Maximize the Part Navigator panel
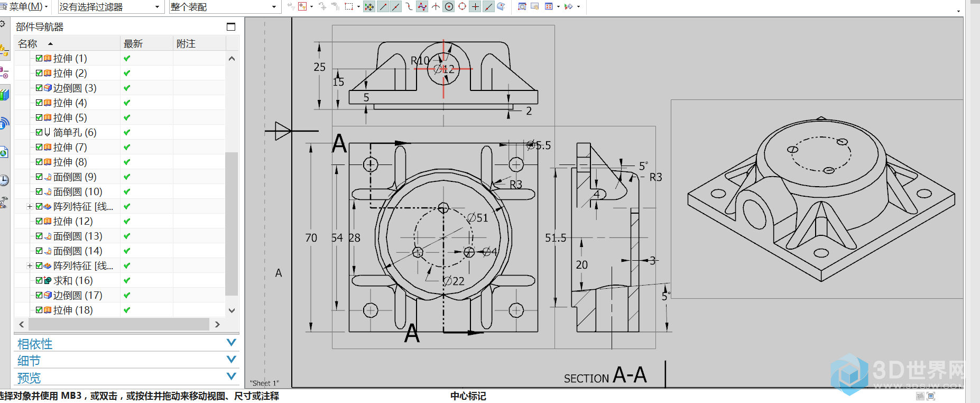The height and width of the screenshot is (403, 980). tap(231, 26)
